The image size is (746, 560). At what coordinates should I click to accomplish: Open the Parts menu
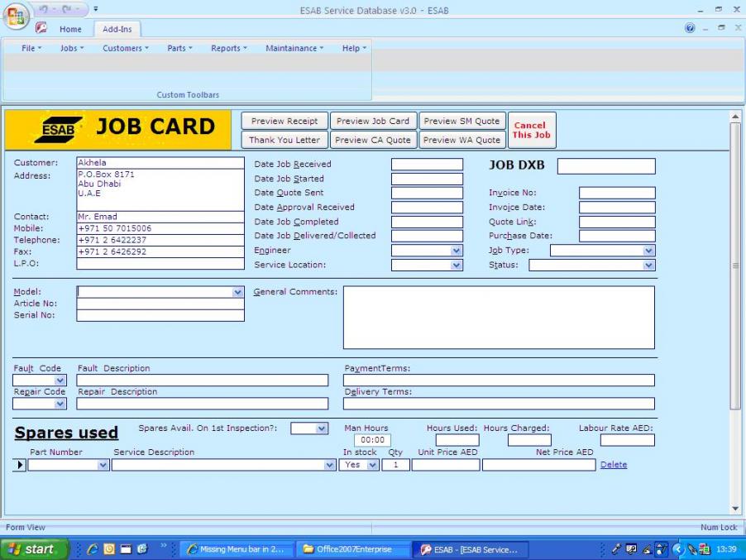179,48
